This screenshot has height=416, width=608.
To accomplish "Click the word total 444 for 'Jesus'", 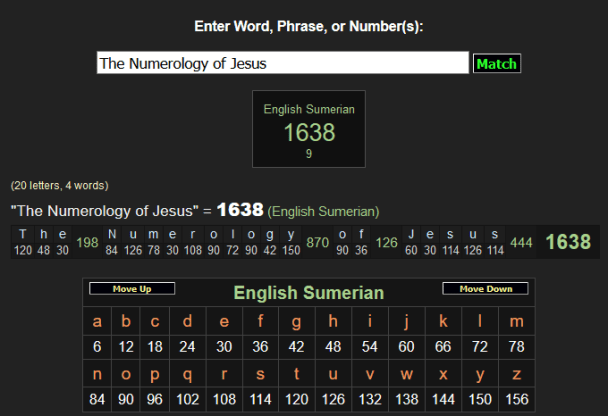I will [x=521, y=243].
